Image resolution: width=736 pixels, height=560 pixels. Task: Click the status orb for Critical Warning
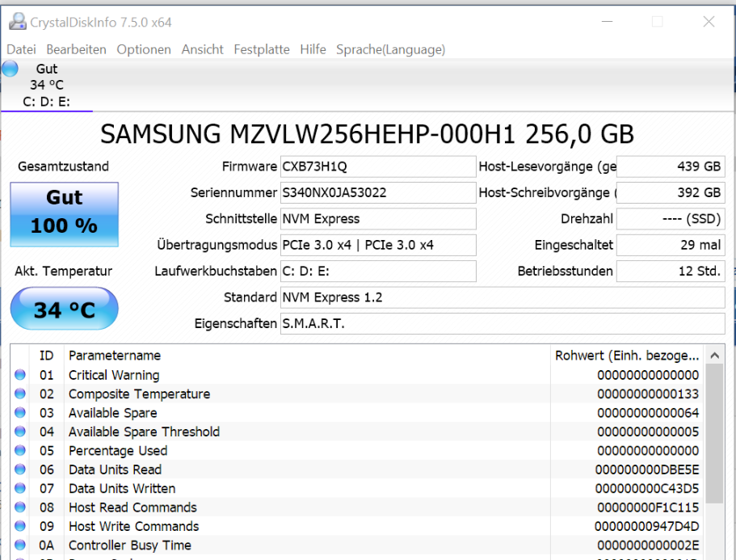click(19, 375)
